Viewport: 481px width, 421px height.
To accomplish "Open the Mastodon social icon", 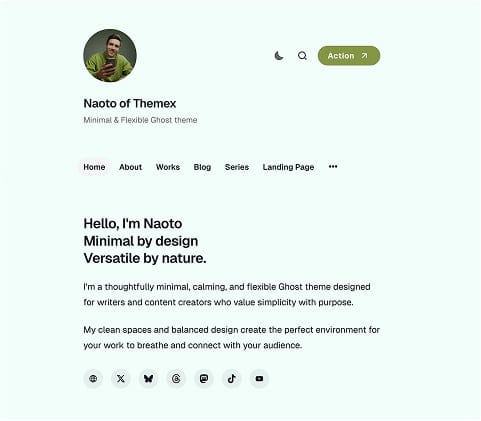I will tap(204, 378).
